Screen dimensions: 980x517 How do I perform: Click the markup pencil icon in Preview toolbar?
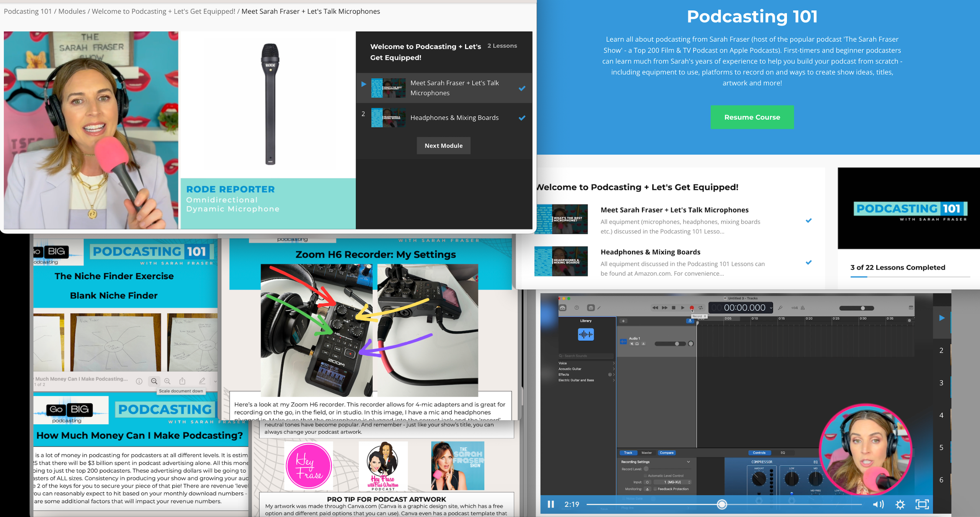click(x=202, y=381)
